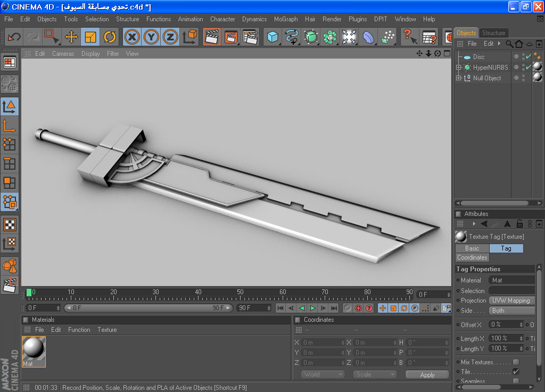Click the green Array object icon
545x392 pixels.
[330, 37]
